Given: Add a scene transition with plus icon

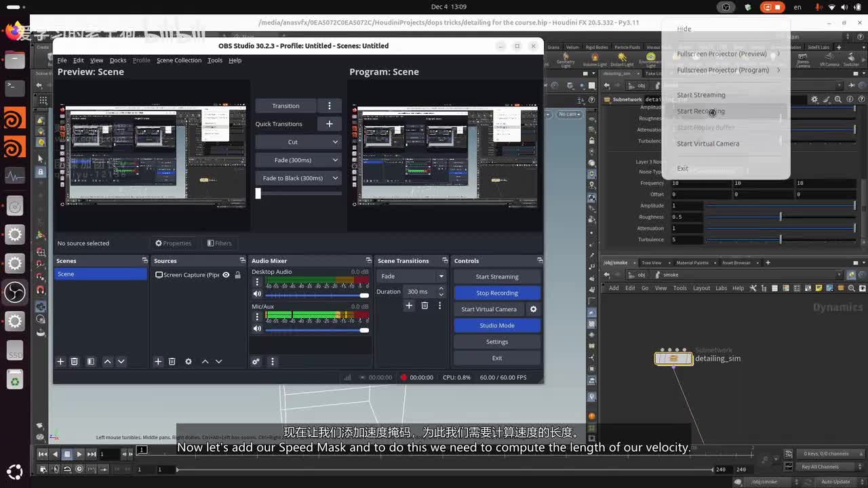Looking at the screenshot, I should pyautogui.click(x=409, y=306).
